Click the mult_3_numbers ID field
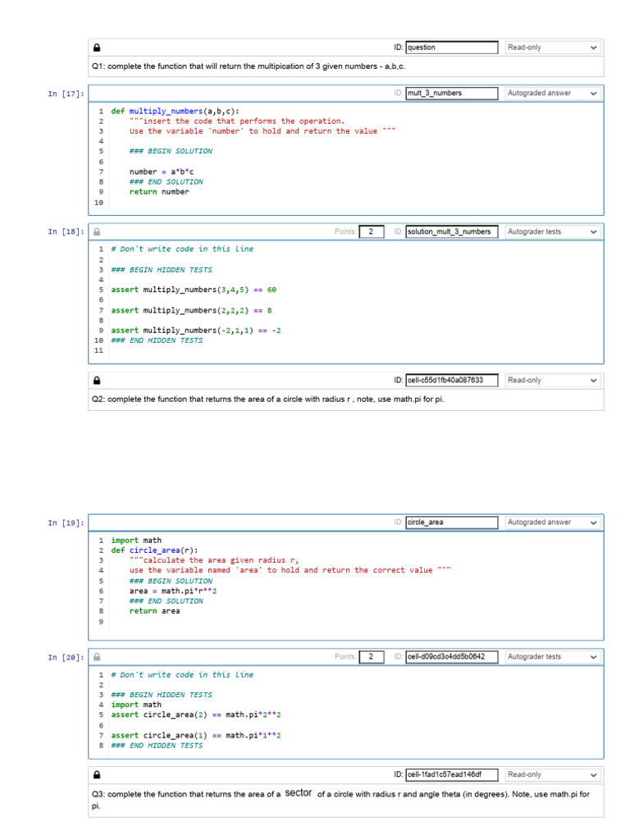 coord(451,94)
